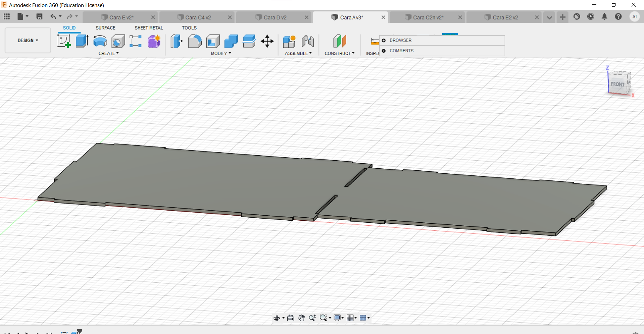Image resolution: width=644 pixels, height=334 pixels.
Task: Select the Split Body tool
Action: (249, 41)
